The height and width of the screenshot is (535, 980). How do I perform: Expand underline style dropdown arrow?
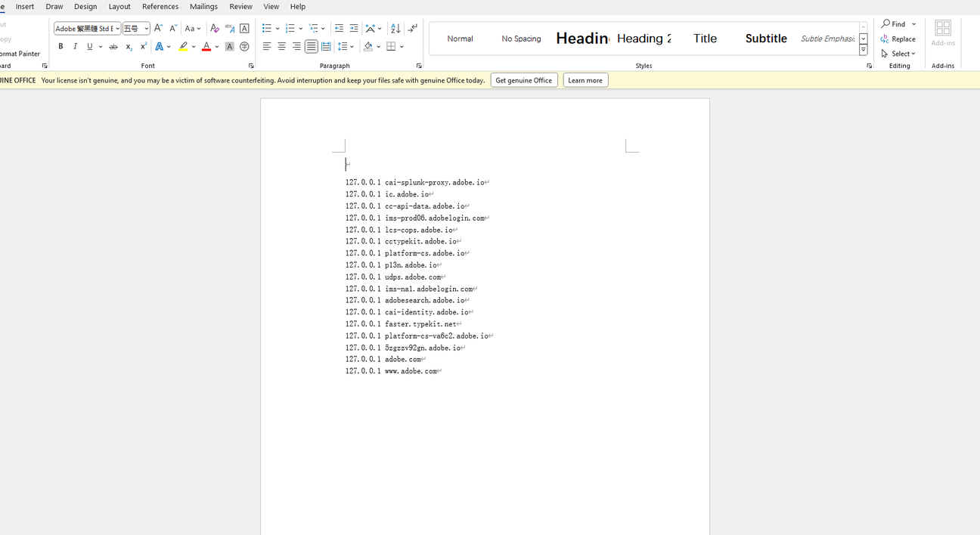coord(101,47)
